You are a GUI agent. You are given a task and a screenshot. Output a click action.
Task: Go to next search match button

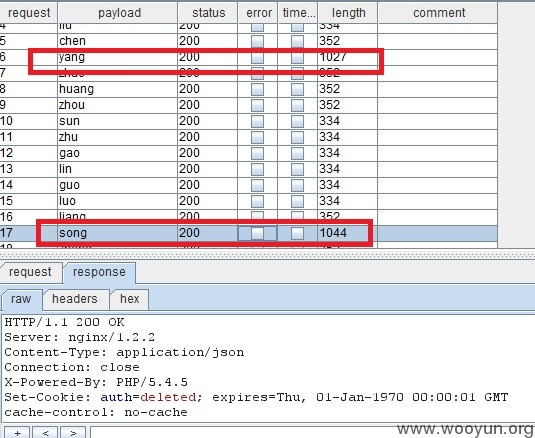73,433
